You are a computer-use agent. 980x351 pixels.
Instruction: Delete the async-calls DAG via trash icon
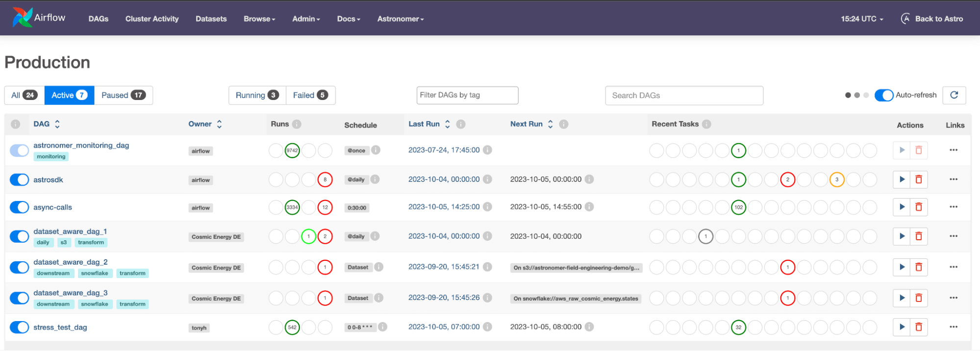[918, 207]
